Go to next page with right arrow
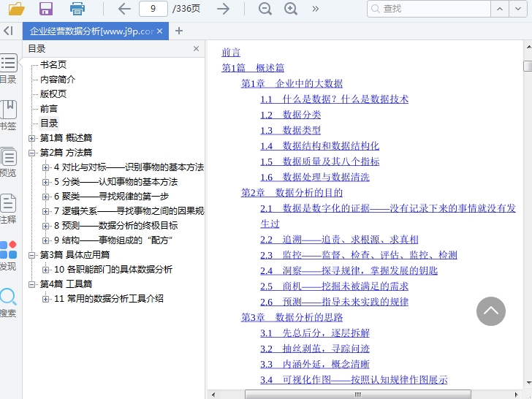The height and width of the screenshot is (399, 532). 224,9
